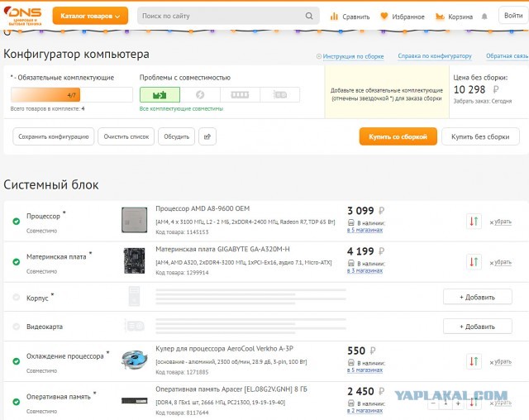
Task: Decrease RAM quantity with minus
Action: tap(433, 403)
